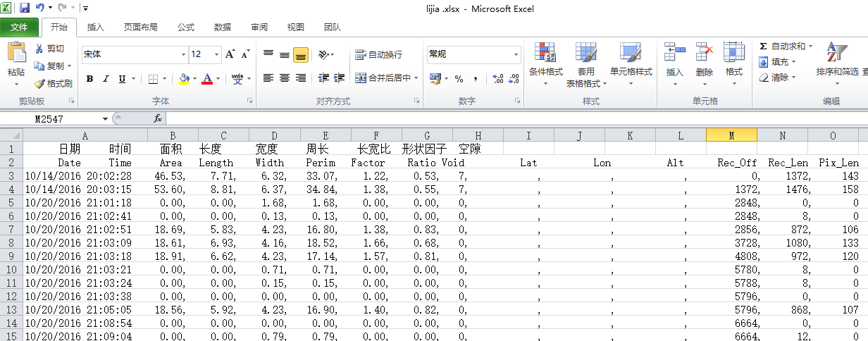Expand the number format dropdown showing 常规
Image resolution: width=868 pixels, height=341 pixels.
coord(516,54)
